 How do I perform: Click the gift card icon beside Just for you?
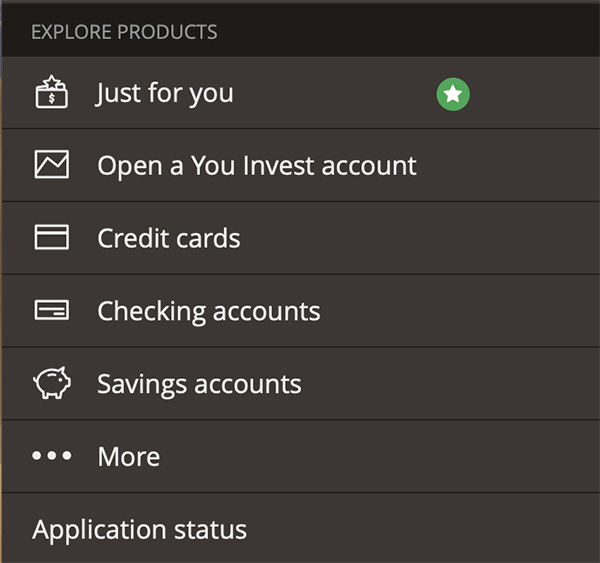[x=52, y=92]
